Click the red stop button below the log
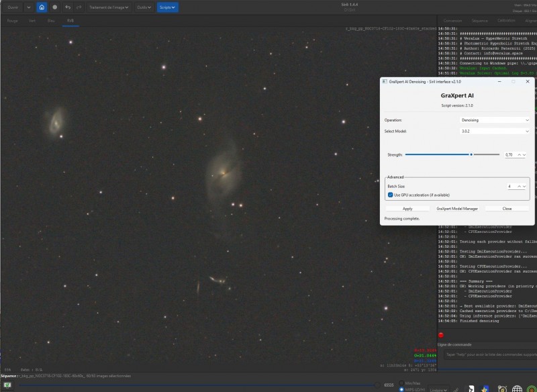The height and width of the screenshot is (392, 537). coord(441,335)
